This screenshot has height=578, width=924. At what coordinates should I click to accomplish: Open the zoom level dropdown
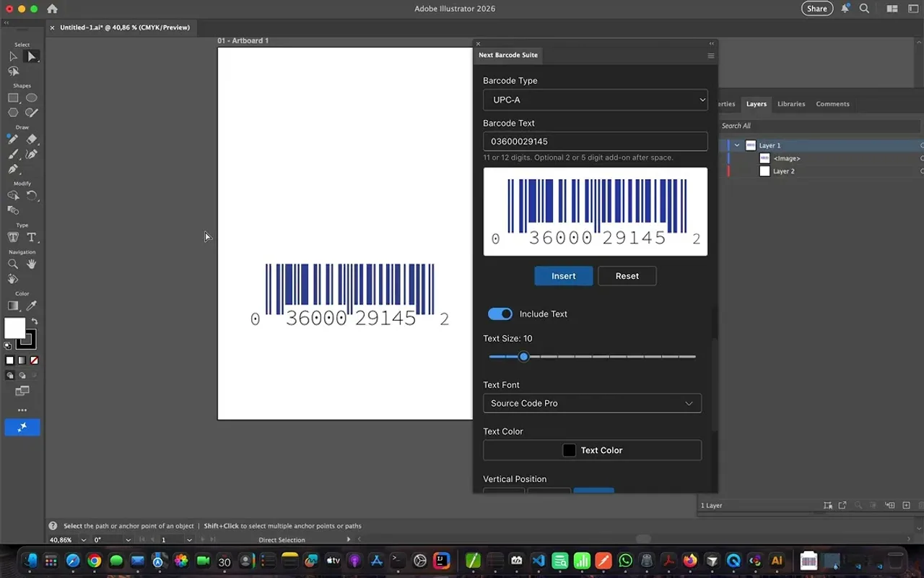[x=84, y=540]
